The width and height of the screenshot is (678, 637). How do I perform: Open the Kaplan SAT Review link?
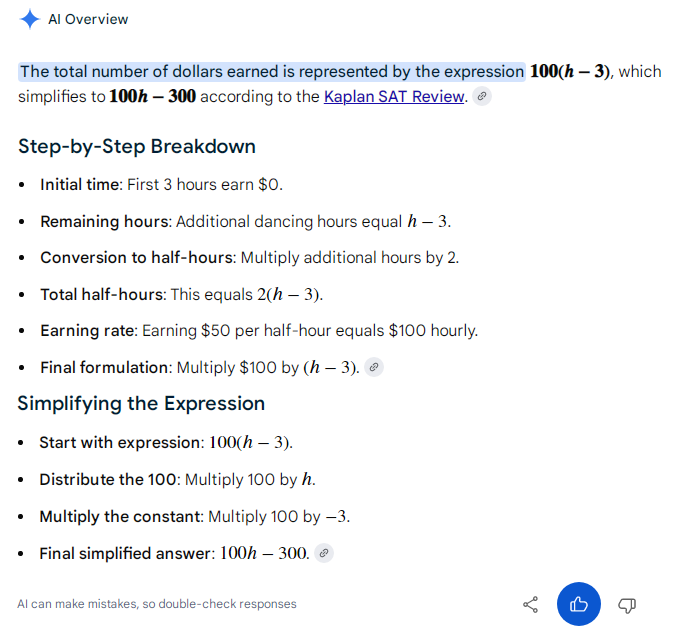[394, 96]
